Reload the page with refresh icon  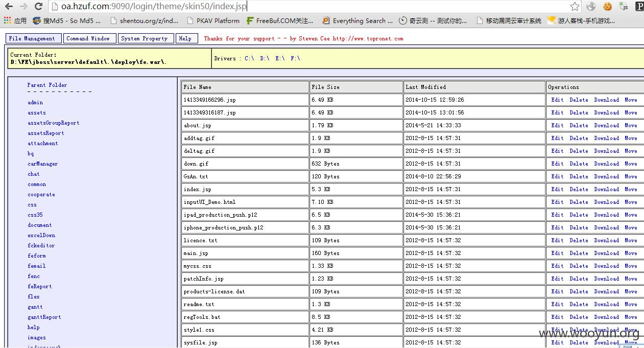(x=38, y=7)
